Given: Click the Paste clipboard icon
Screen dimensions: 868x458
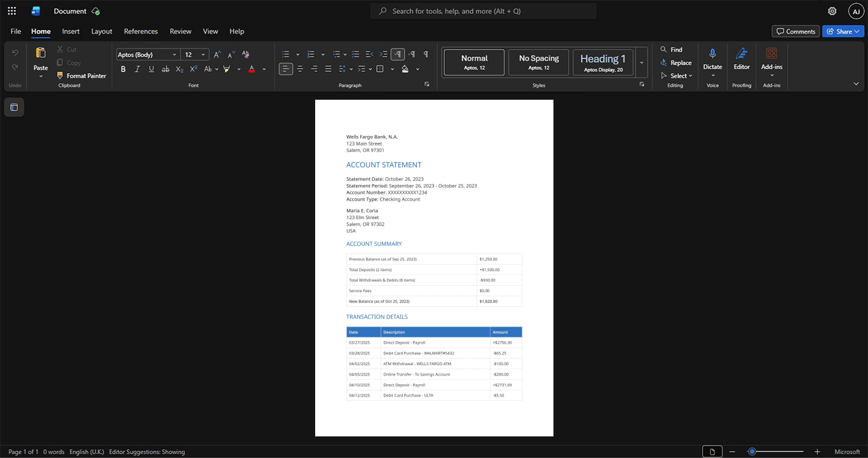Looking at the screenshot, I should pos(41,53).
